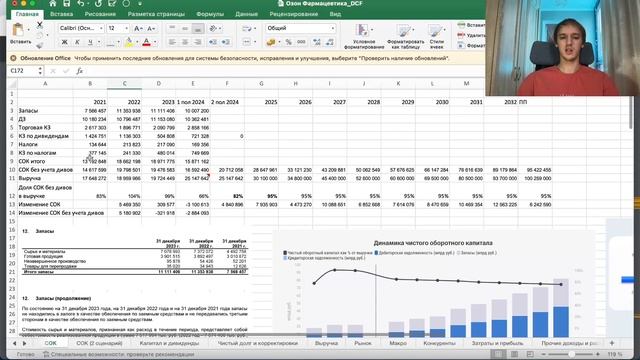Open the wrap text dropdown

(x=256, y=29)
